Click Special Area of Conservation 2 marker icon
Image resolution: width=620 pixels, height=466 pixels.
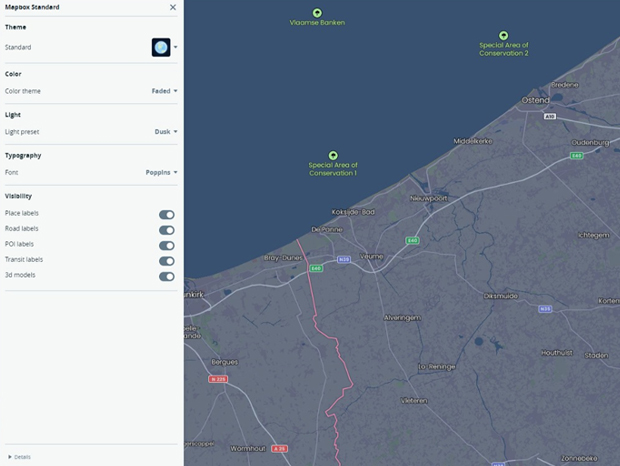[x=503, y=36]
